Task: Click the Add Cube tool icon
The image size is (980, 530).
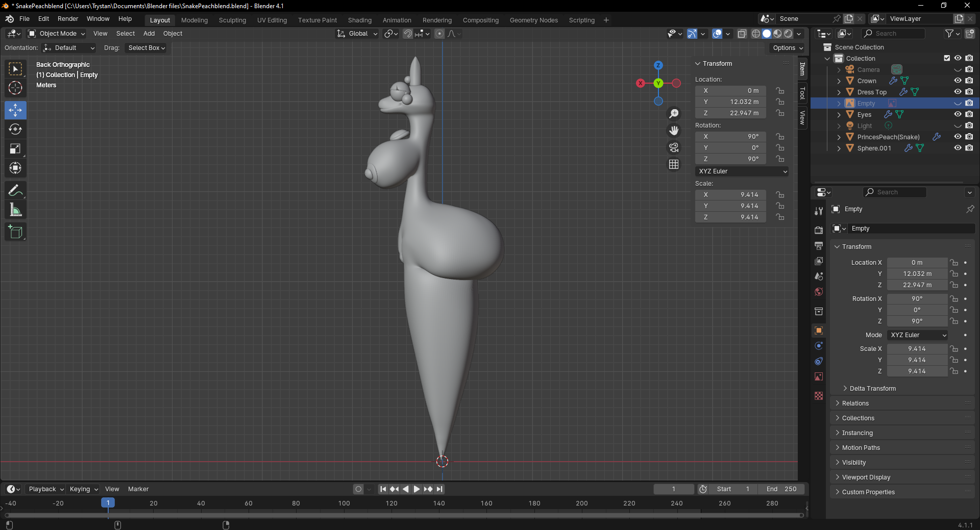Action: [x=15, y=232]
